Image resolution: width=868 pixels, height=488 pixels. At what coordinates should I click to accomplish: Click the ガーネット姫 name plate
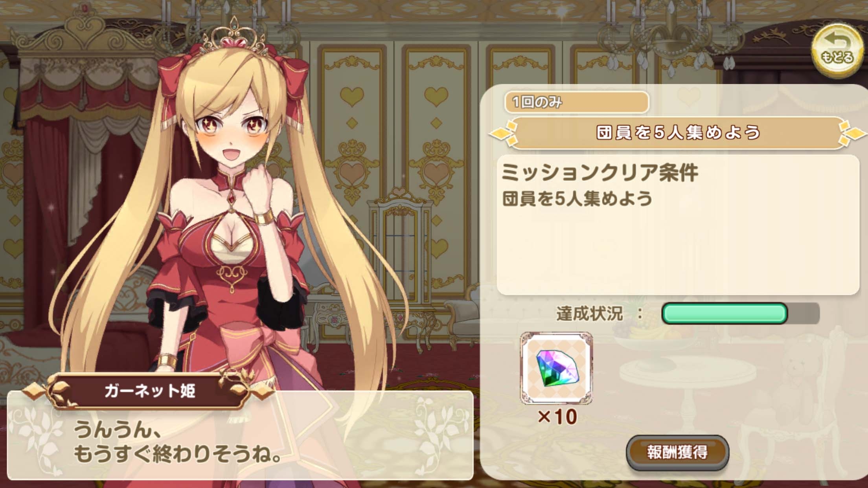pos(149,391)
